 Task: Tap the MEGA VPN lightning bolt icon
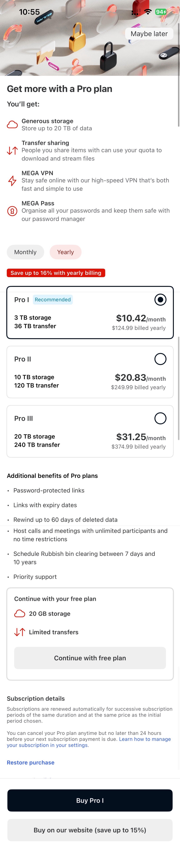coord(12,181)
